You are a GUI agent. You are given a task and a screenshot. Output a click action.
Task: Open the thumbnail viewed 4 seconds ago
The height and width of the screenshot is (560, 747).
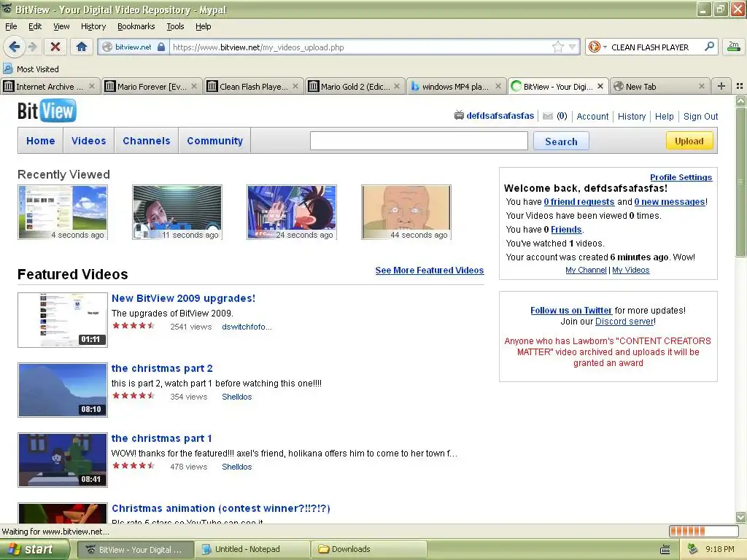click(63, 212)
